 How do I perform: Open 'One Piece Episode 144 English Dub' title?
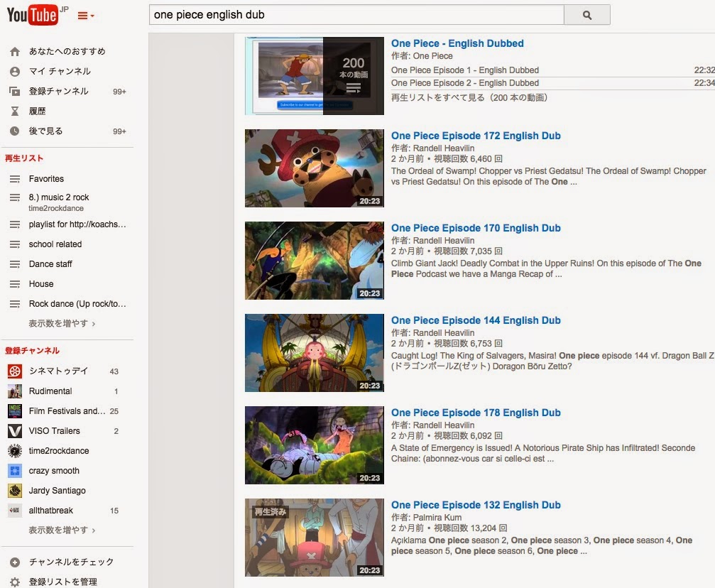coord(476,321)
